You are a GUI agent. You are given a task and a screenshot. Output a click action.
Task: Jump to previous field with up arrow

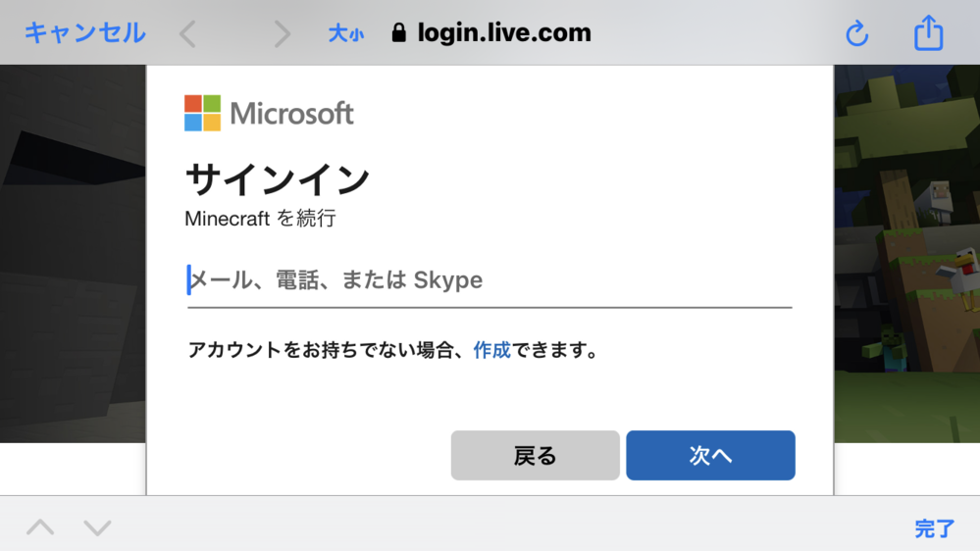tap(40, 527)
